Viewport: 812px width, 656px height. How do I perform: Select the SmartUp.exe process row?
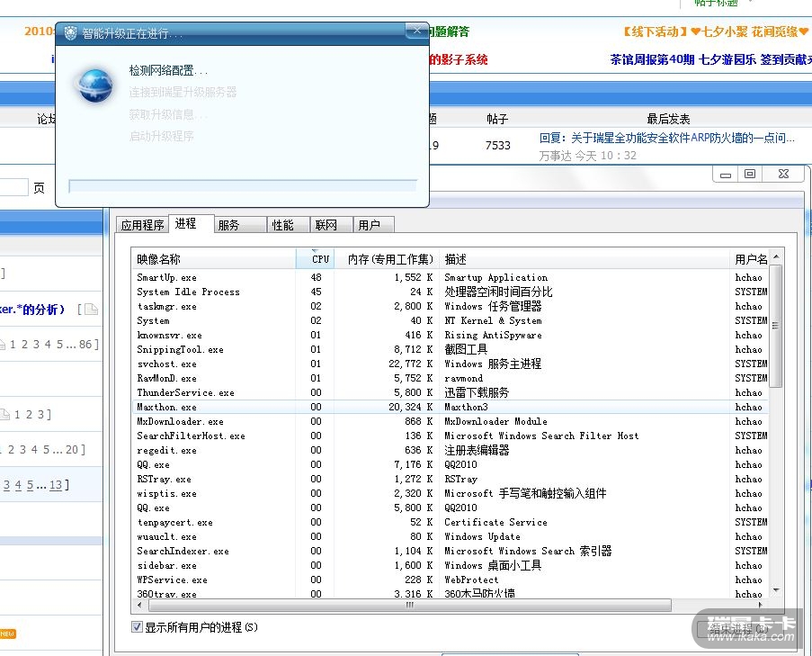[x=451, y=277]
